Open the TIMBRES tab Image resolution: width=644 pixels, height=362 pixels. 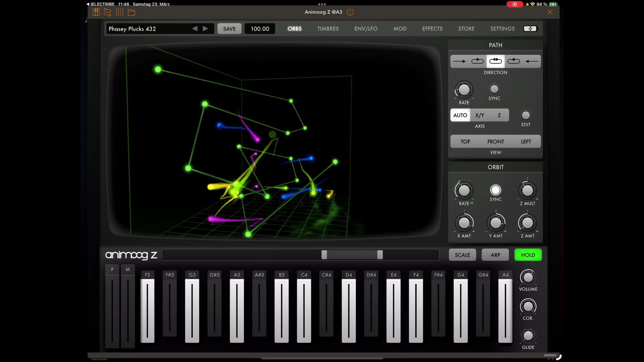(328, 29)
